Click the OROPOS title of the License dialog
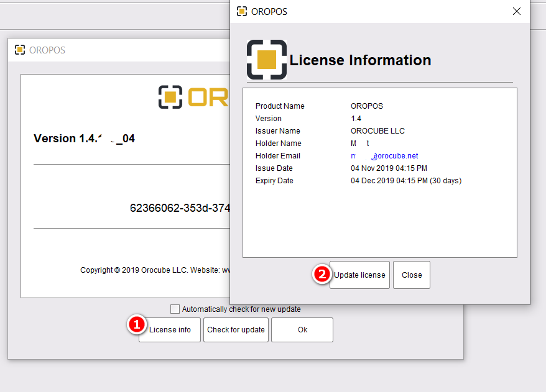 269,12
